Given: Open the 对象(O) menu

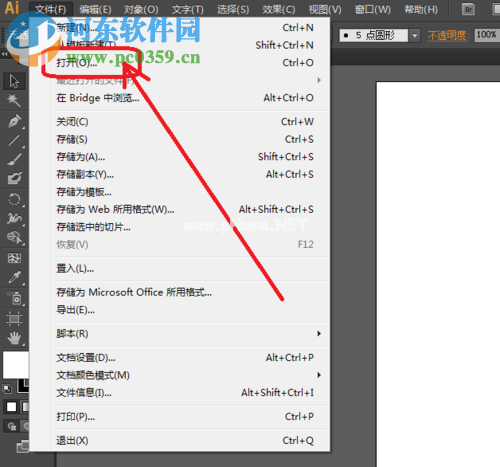Looking at the screenshot, I should pos(141,9).
